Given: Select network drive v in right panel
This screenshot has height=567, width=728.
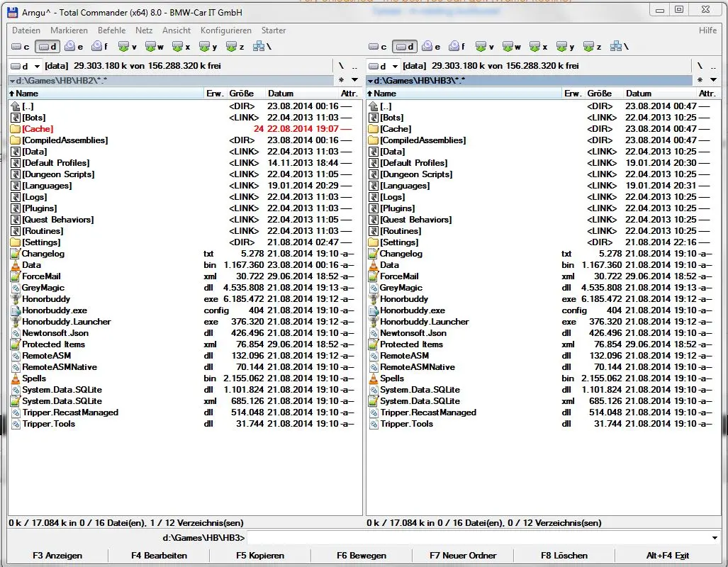Looking at the screenshot, I should tap(484, 47).
